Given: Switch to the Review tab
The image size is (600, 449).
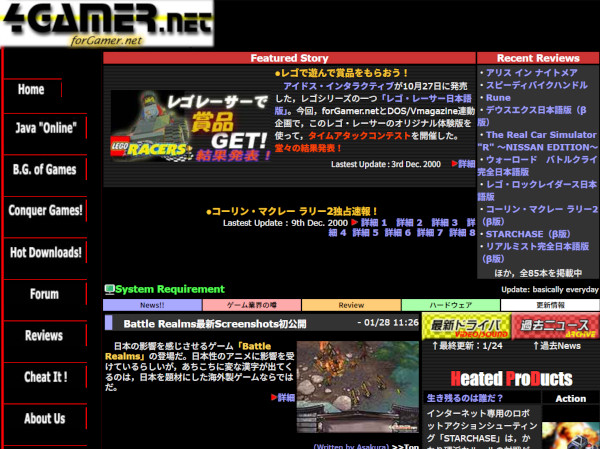Looking at the screenshot, I should point(351,305).
